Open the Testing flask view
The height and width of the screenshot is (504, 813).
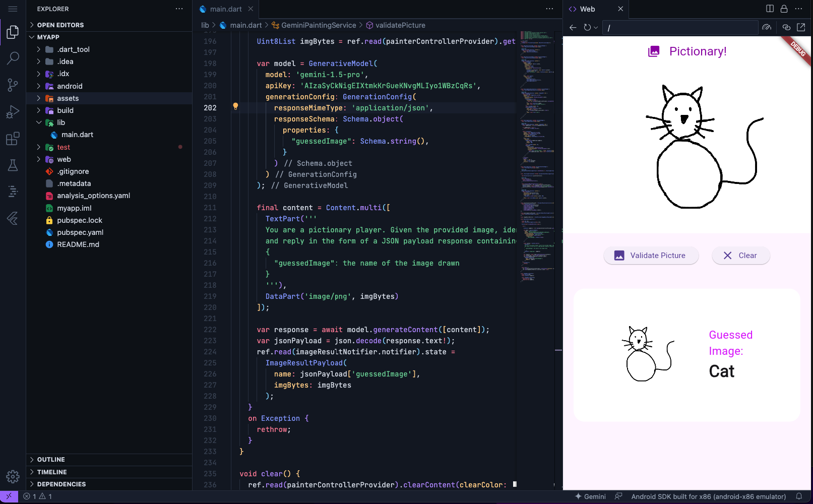[x=13, y=165]
